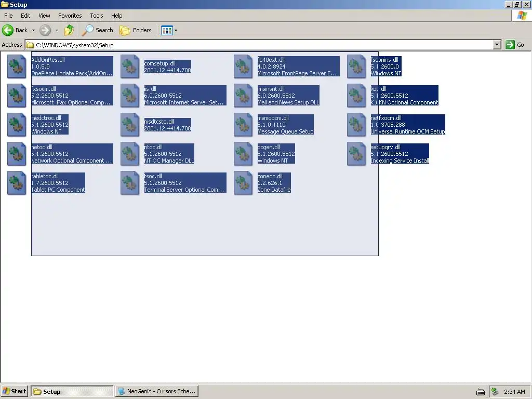532x399 pixels.
Task: Click the 'Terminal Server Optional Com...' label
Action: (x=184, y=190)
